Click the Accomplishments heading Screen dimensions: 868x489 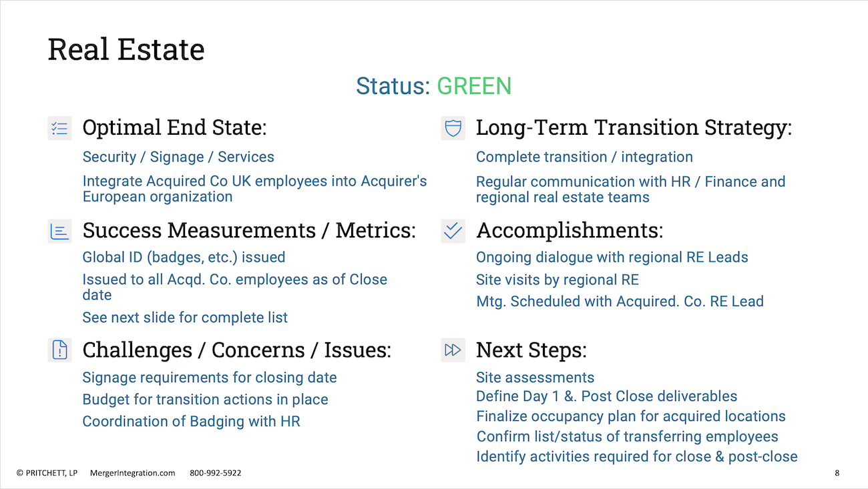point(570,231)
